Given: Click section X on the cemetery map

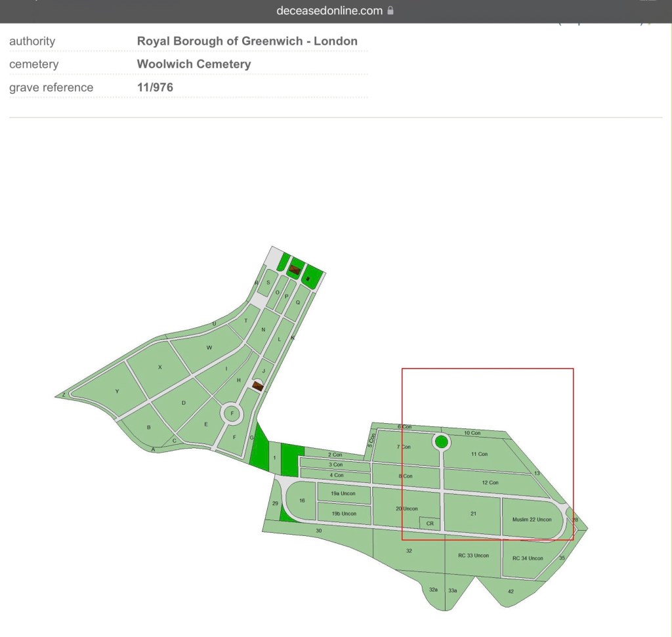Looking at the screenshot, I should pos(159,367).
